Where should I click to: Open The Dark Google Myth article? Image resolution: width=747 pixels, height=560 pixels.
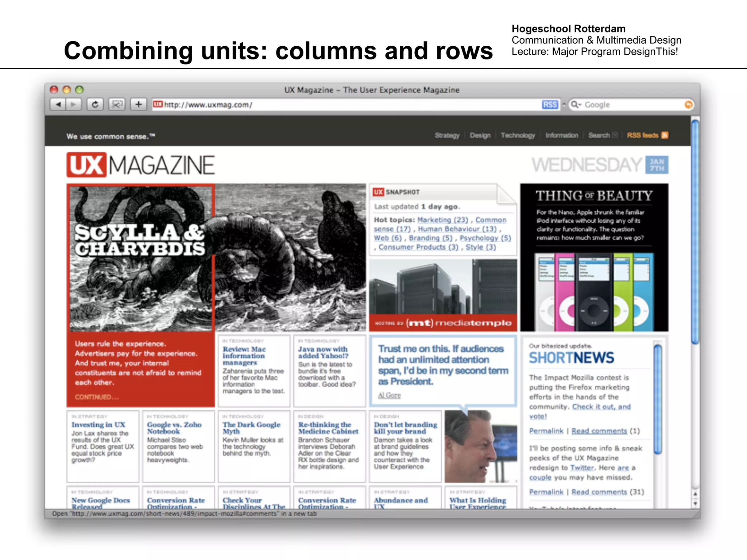tap(252, 428)
